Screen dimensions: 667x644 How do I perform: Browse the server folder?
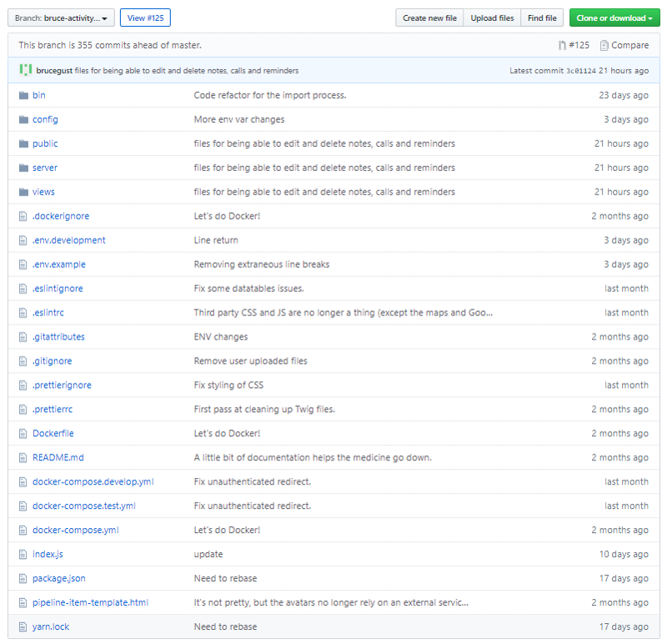point(45,168)
